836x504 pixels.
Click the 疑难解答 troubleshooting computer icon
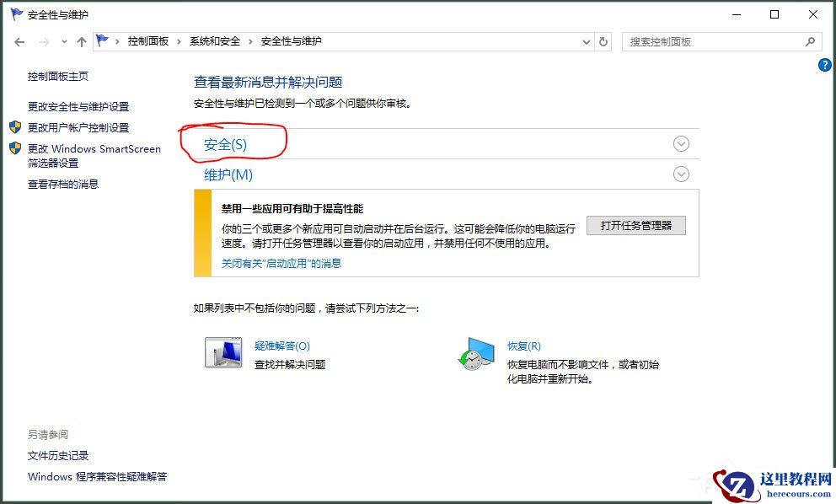(222, 353)
